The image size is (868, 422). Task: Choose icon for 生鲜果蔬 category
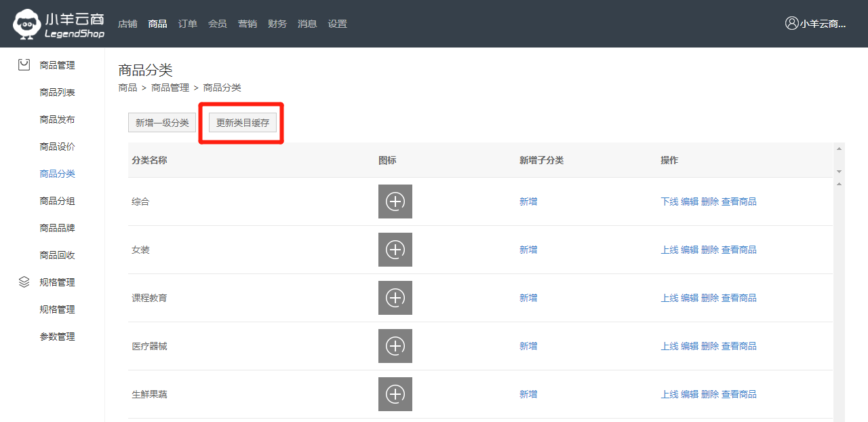[395, 394]
